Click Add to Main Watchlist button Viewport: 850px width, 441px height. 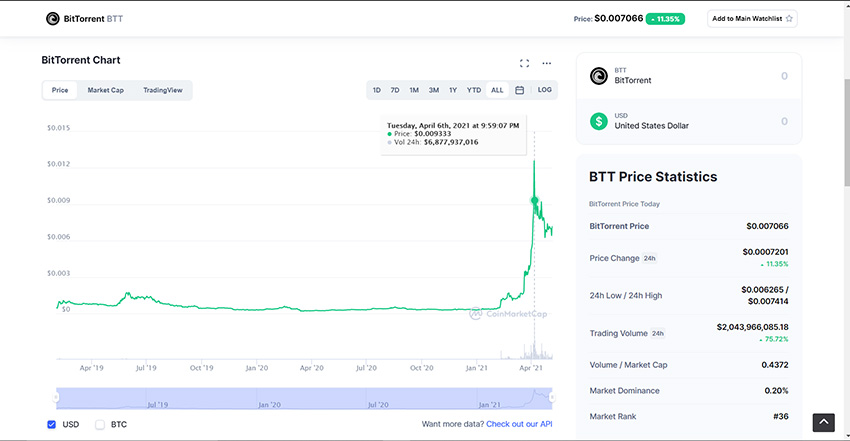click(x=752, y=18)
